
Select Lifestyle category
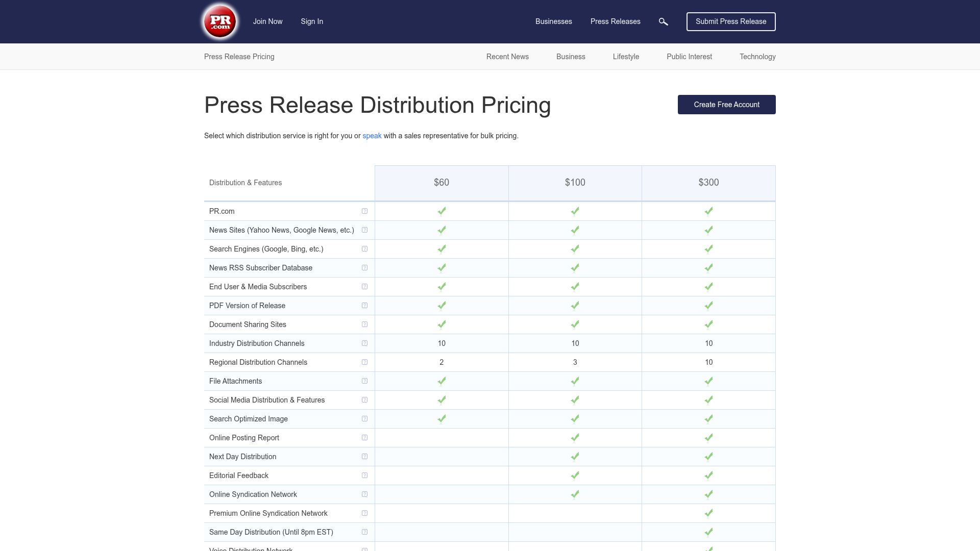[626, 57]
